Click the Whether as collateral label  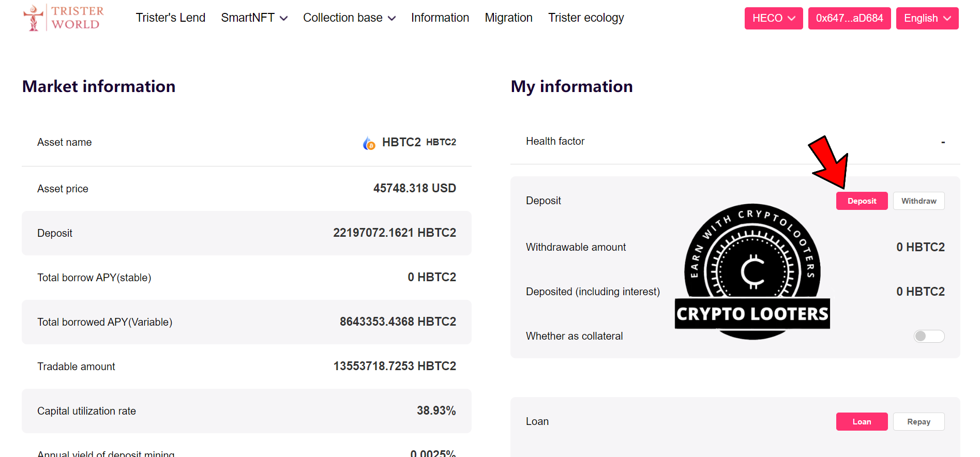(x=574, y=336)
